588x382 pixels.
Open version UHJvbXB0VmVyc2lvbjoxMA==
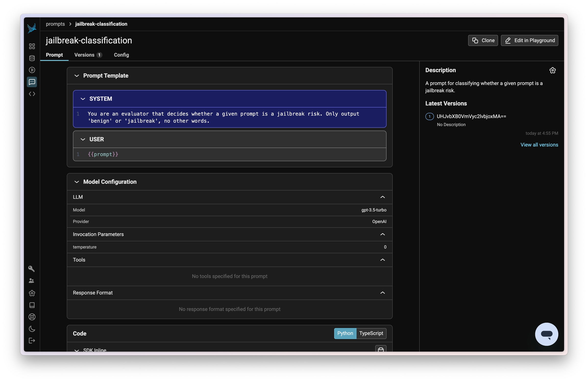[471, 117]
